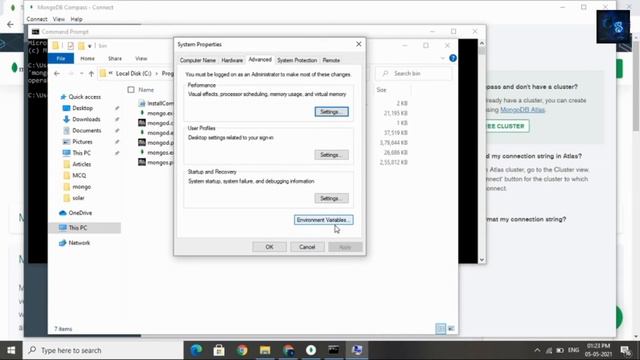Open Desktop in navigation pane
640x360 pixels.
click(x=82, y=108)
